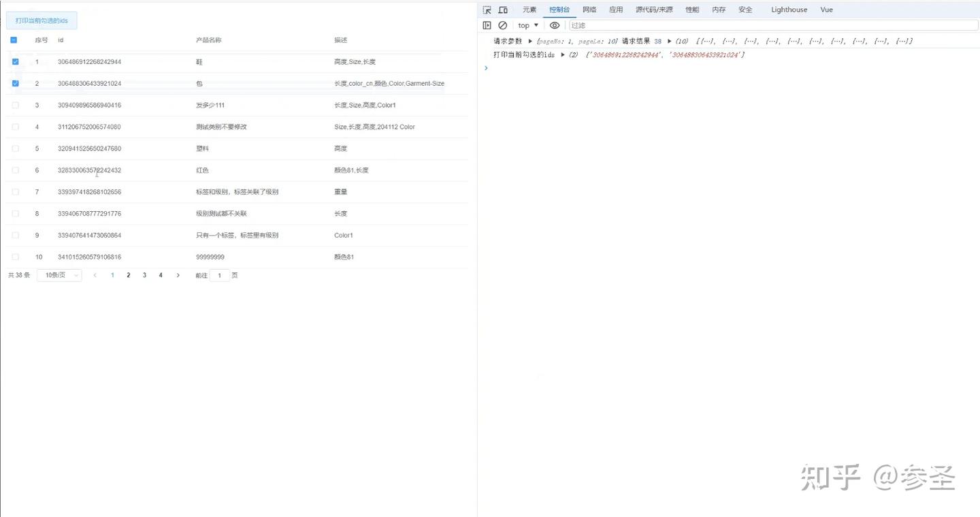Create a live expression via eye icon
This screenshot has width=980, height=517.
[555, 25]
